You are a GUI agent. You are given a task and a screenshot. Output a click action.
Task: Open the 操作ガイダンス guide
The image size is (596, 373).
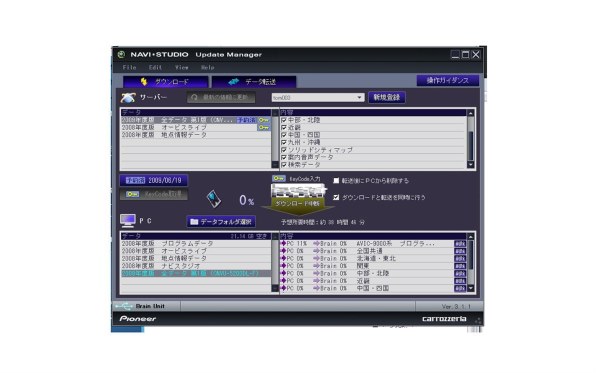[447, 80]
